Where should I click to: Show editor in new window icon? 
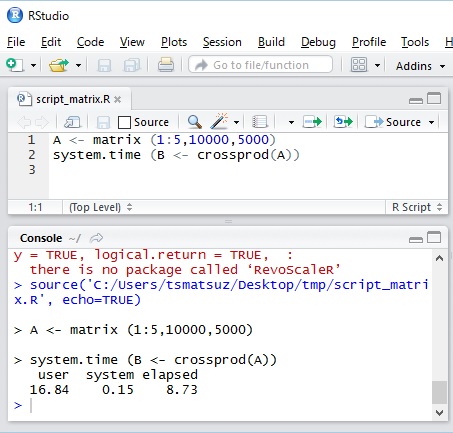(72, 122)
